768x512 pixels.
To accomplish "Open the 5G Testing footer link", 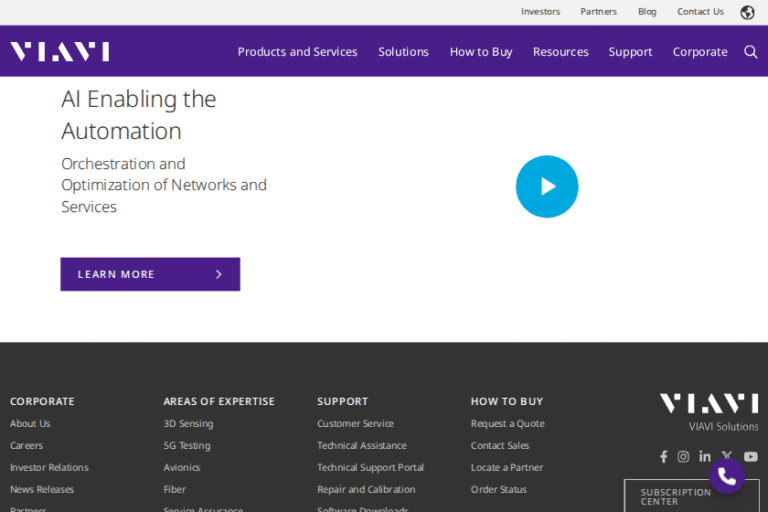I will [x=187, y=446].
